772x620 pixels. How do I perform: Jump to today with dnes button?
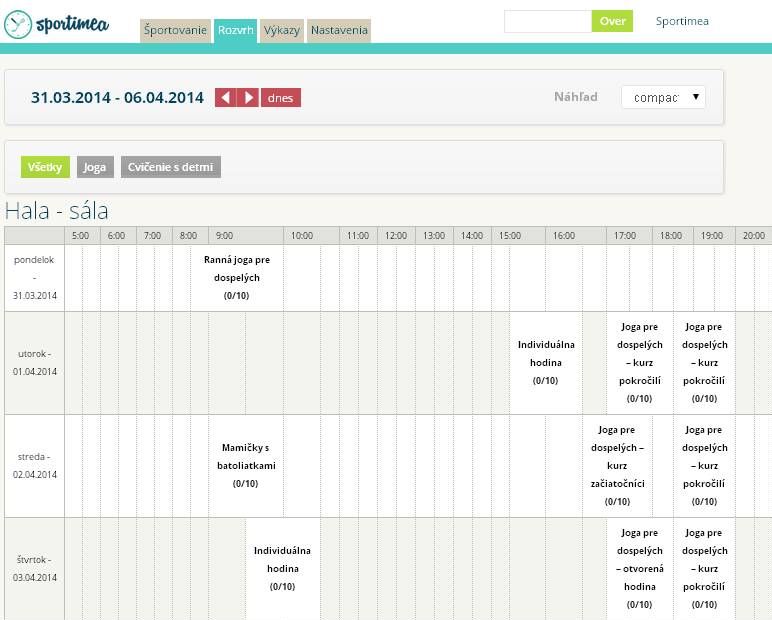coord(281,98)
